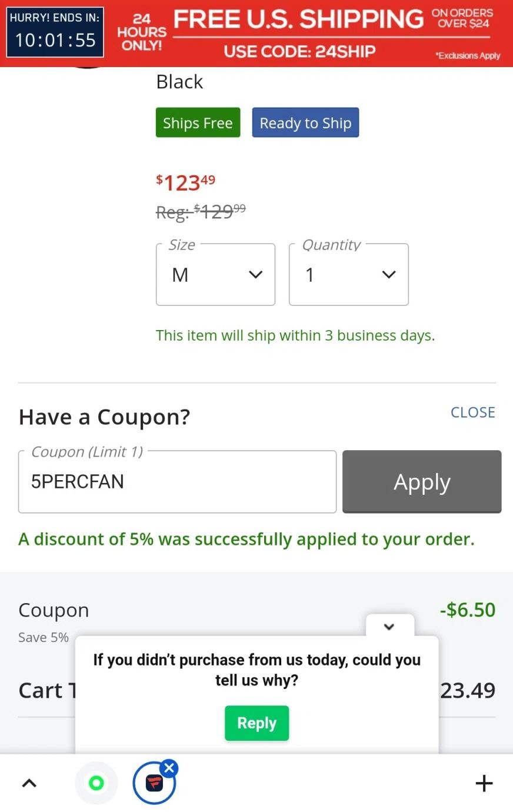Viewport: 513px width, 812px height.
Task: Click the Exclusions Apply text
Action: (x=468, y=56)
